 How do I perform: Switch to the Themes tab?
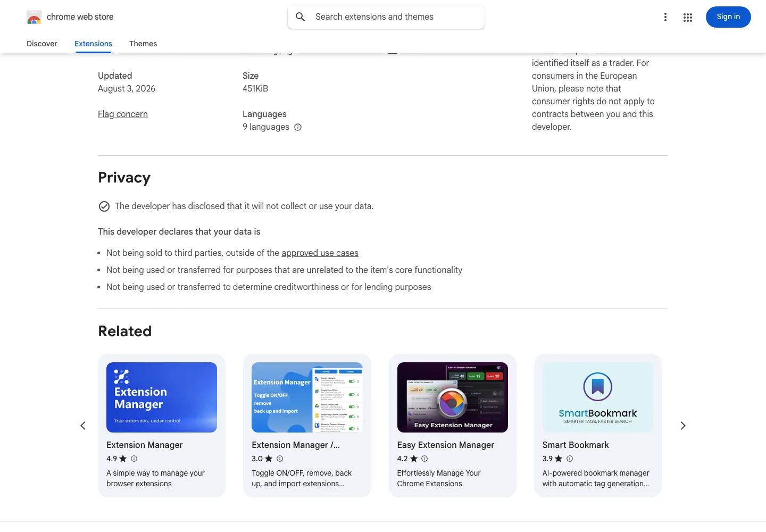tap(143, 44)
